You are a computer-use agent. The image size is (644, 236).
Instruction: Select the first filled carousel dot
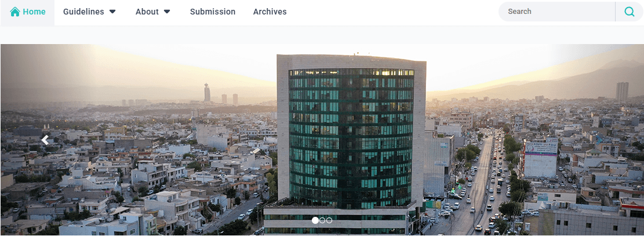(x=315, y=220)
